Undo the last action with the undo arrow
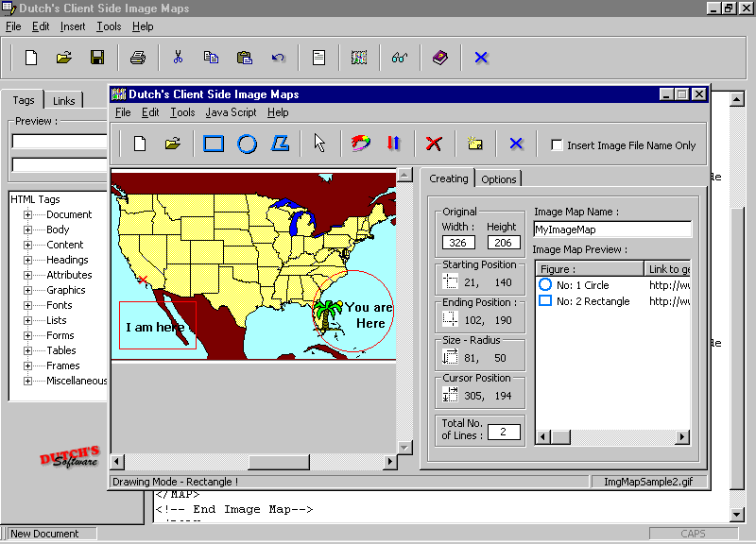 coord(278,58)
